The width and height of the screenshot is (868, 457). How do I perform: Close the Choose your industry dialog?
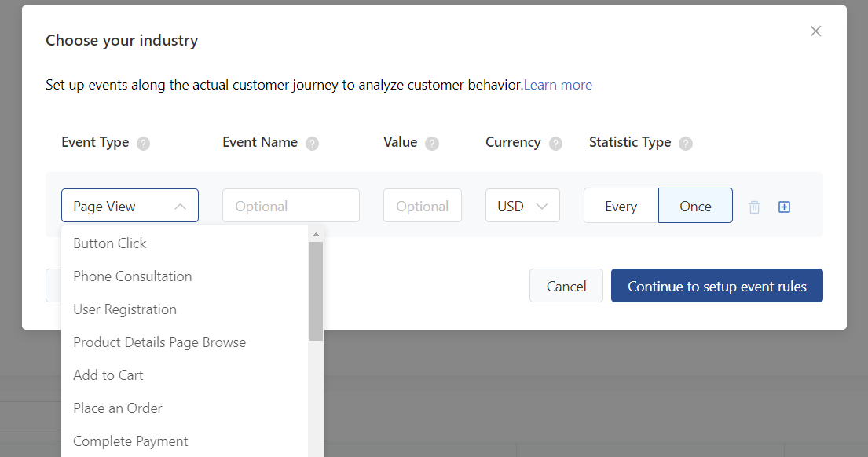click(x=815, y=31)
